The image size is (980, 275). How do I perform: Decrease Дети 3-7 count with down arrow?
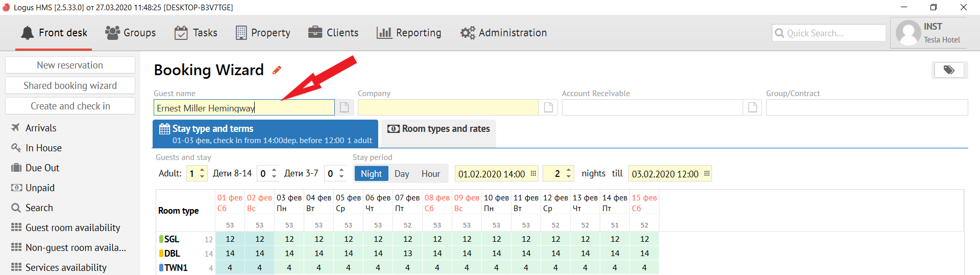(x=341, y=177)
